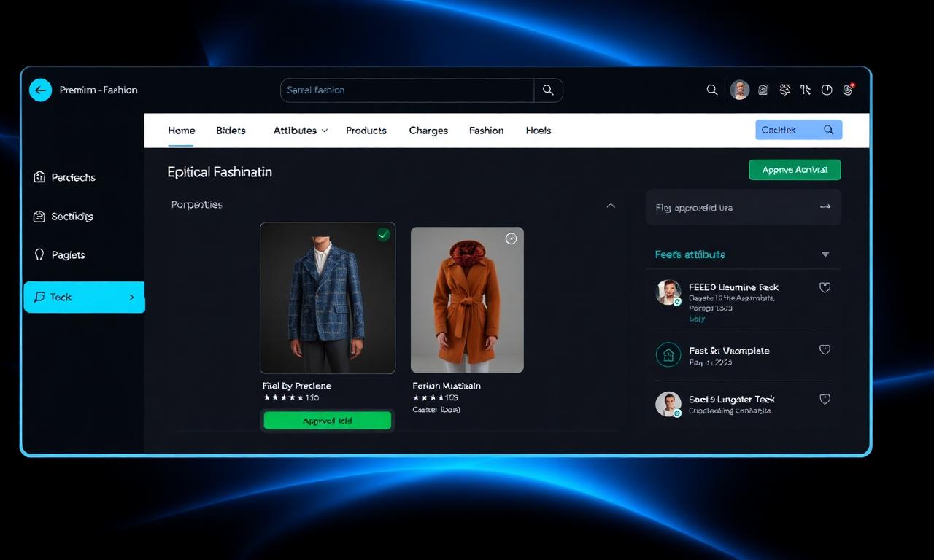Toggle green checkmark on blue blazer card
Viewport: 934px width, 560px height.
click(383, 234)
